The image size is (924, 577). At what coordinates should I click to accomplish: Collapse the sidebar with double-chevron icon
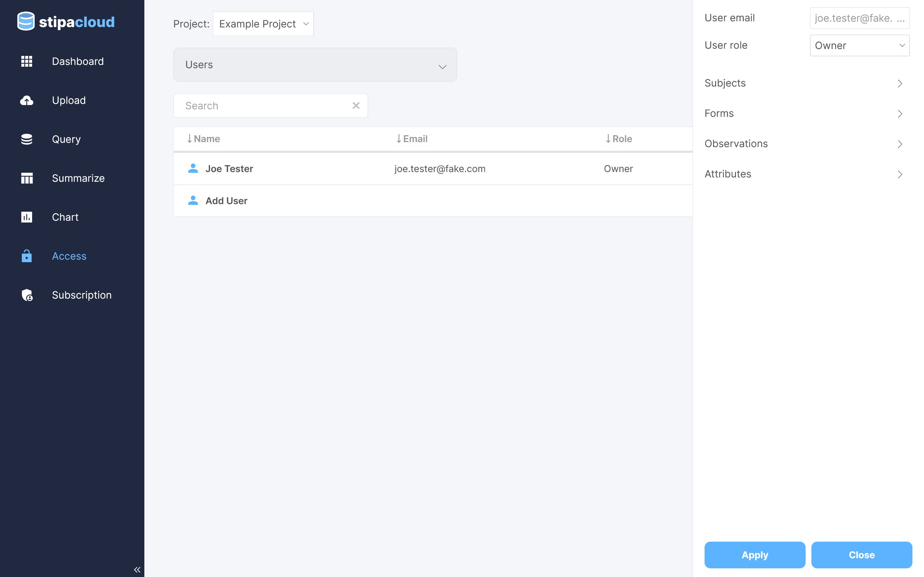[x=137, y=570]
